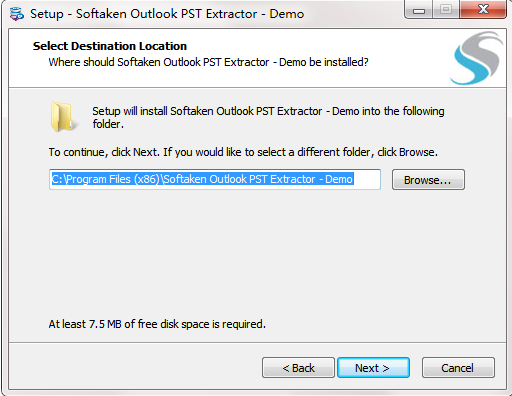Click the 'Where should Softaken' subtitle text
This screenshot has height=396, width=512.
(208, 62)
